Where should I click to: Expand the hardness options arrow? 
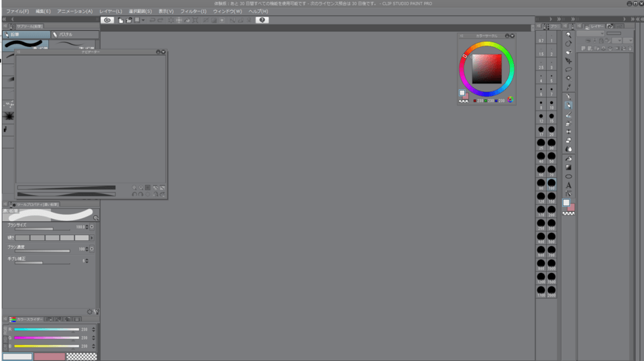click(92, 238)
